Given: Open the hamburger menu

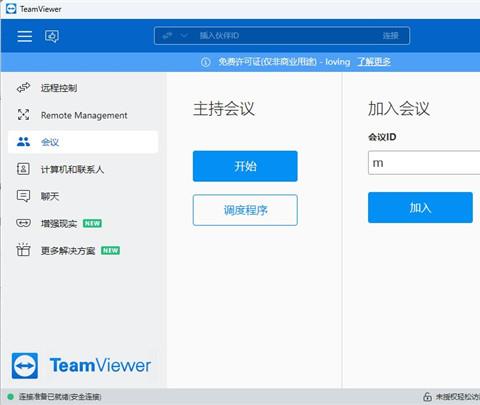Looking at the screenshot, I should [x=25, y=36].
